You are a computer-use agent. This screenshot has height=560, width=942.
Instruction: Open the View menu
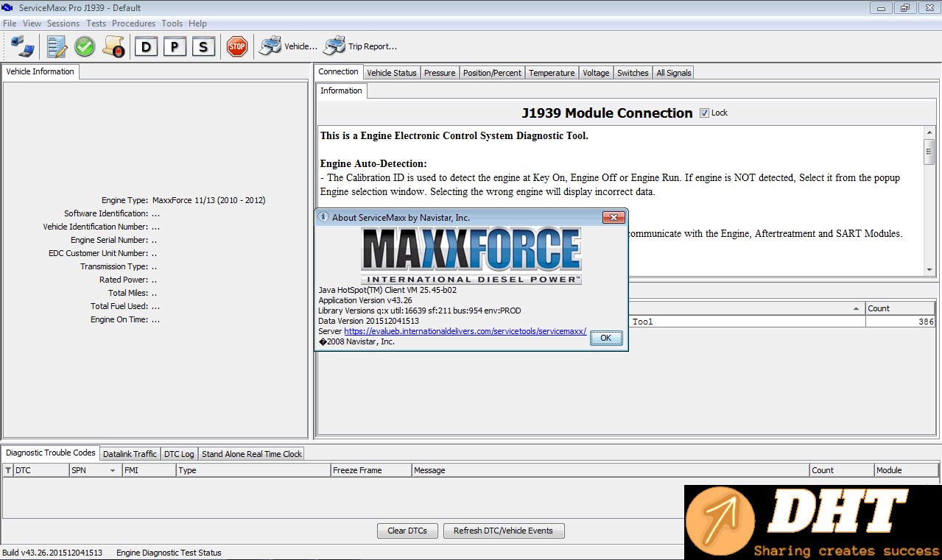click(32, 24)
